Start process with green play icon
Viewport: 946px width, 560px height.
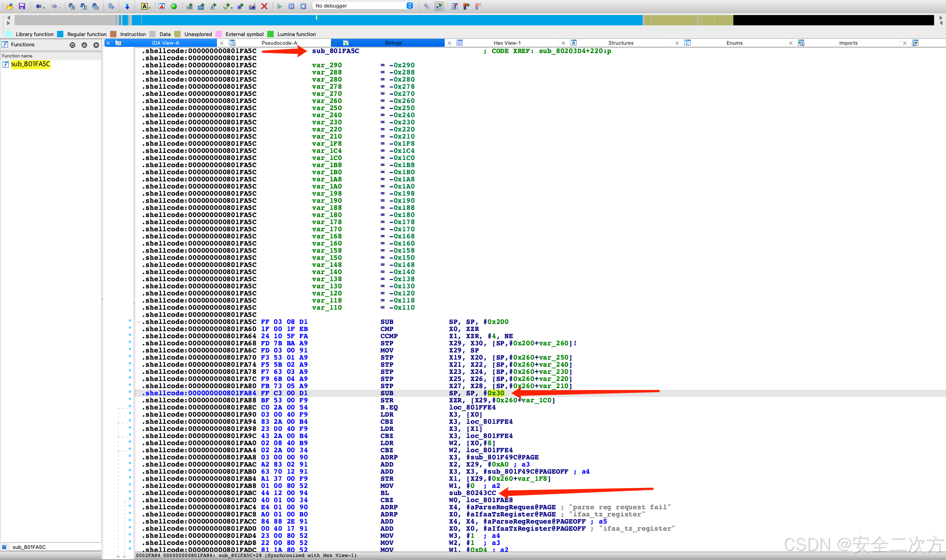(x=280, y=6)
